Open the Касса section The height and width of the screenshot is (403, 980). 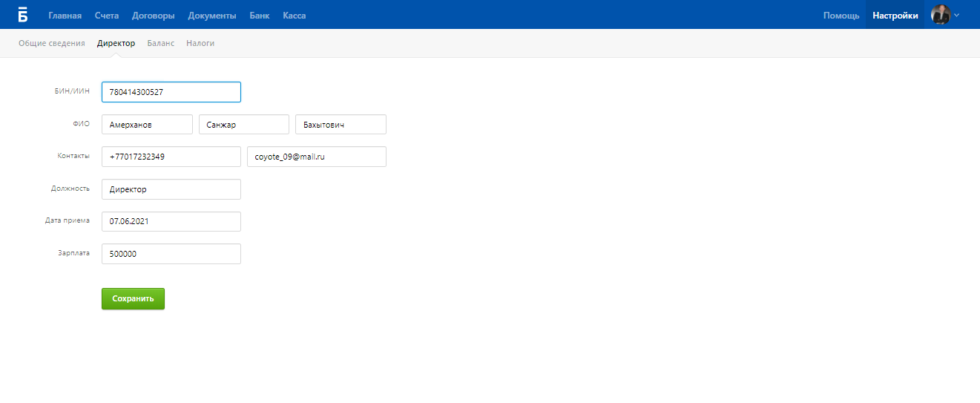click(x=295, y=16)
